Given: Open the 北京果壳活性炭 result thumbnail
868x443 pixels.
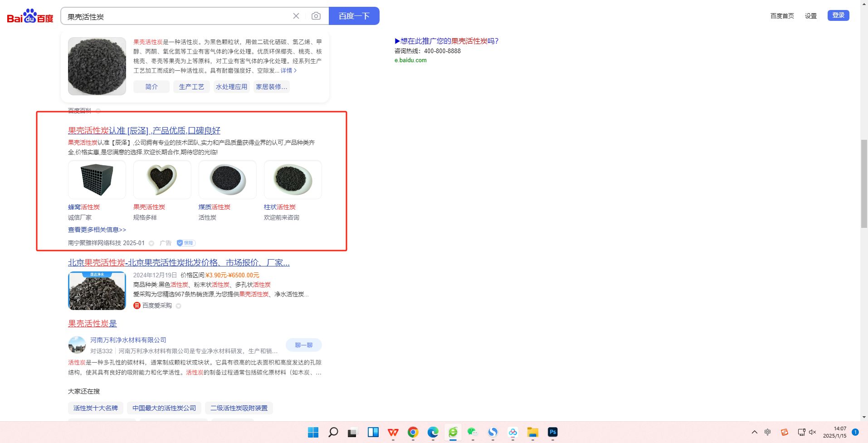Looking at the screenshot, I should 97,291.
